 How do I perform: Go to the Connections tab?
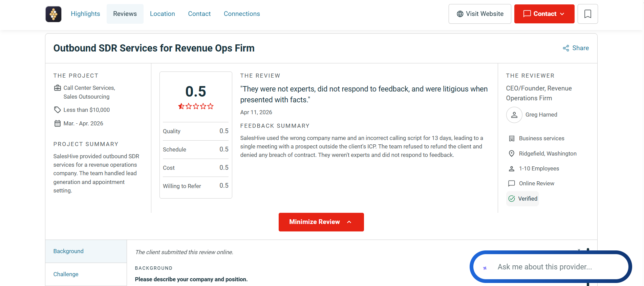(242, 14)
